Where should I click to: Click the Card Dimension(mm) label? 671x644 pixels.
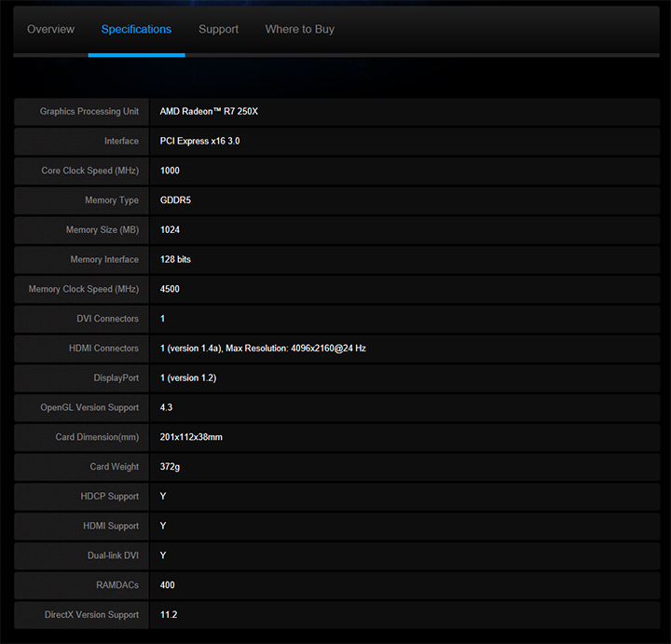pyautogui.click(x=97, y=437)
